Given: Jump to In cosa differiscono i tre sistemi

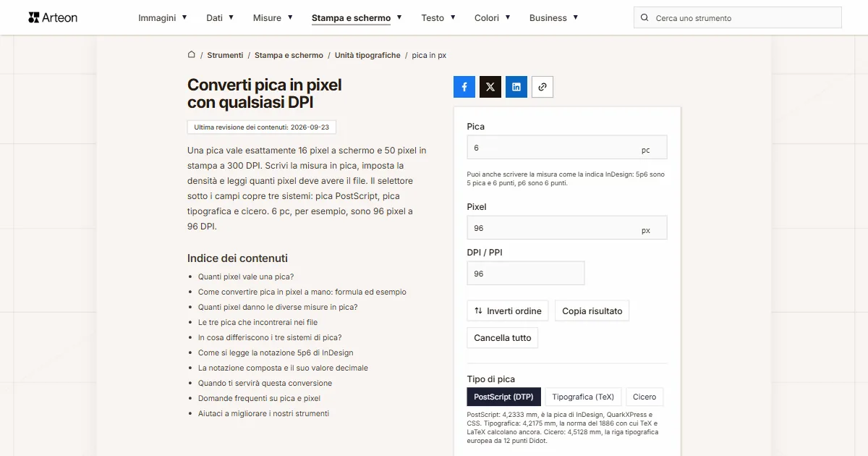Looking at the screenshot, I should pos(270,337).
